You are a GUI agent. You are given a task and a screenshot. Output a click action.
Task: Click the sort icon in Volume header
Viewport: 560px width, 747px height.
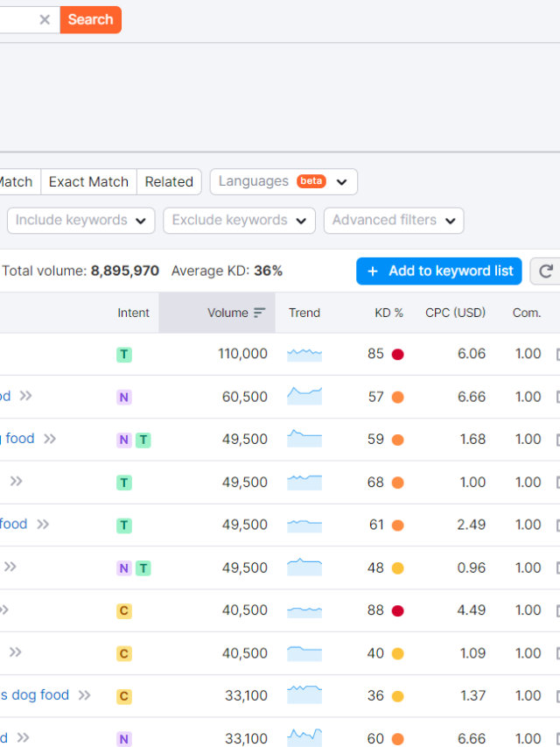(260, 313)
